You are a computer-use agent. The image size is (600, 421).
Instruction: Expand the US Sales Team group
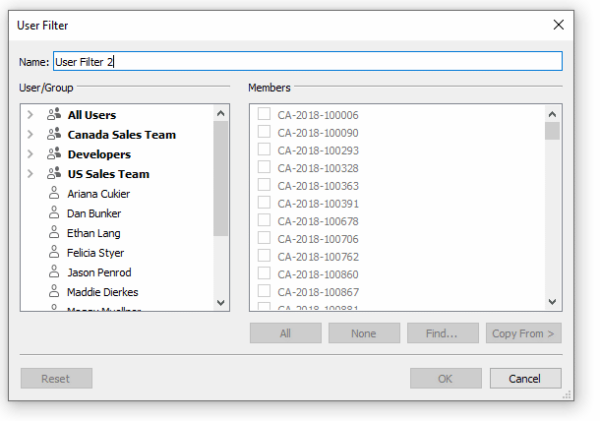pos(30,174)
